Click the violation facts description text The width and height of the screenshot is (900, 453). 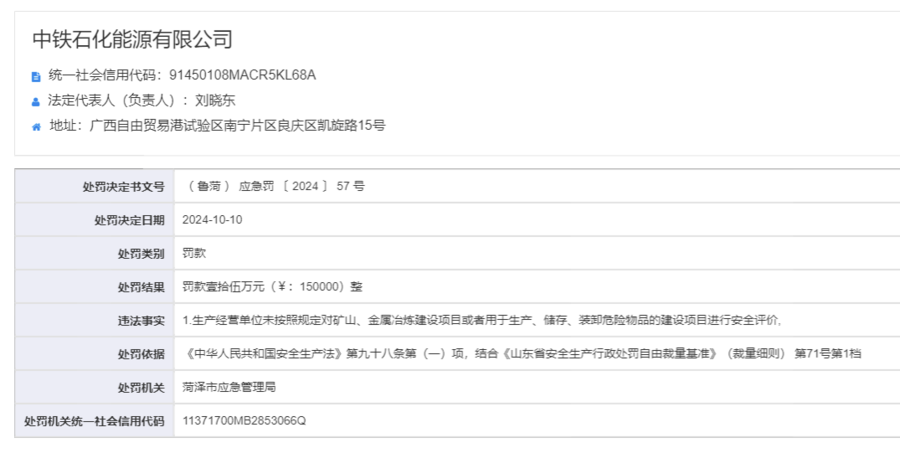480,320
